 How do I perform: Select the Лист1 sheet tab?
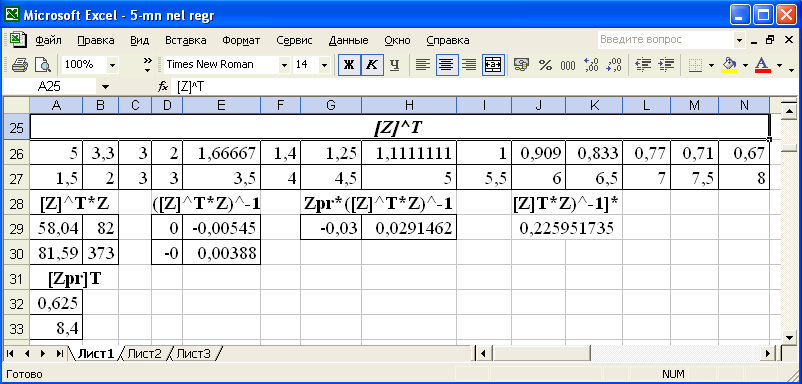(95, 353)
